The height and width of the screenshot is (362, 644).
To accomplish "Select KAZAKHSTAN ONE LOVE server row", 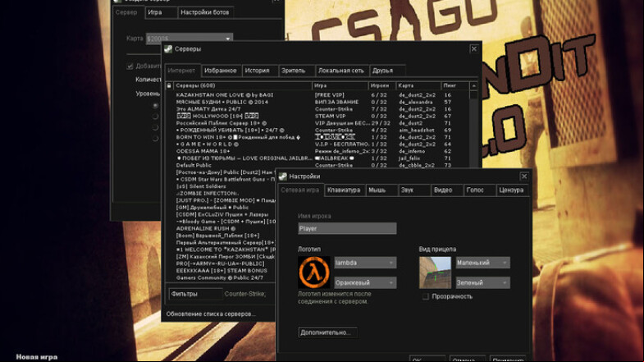I will 318,95.
